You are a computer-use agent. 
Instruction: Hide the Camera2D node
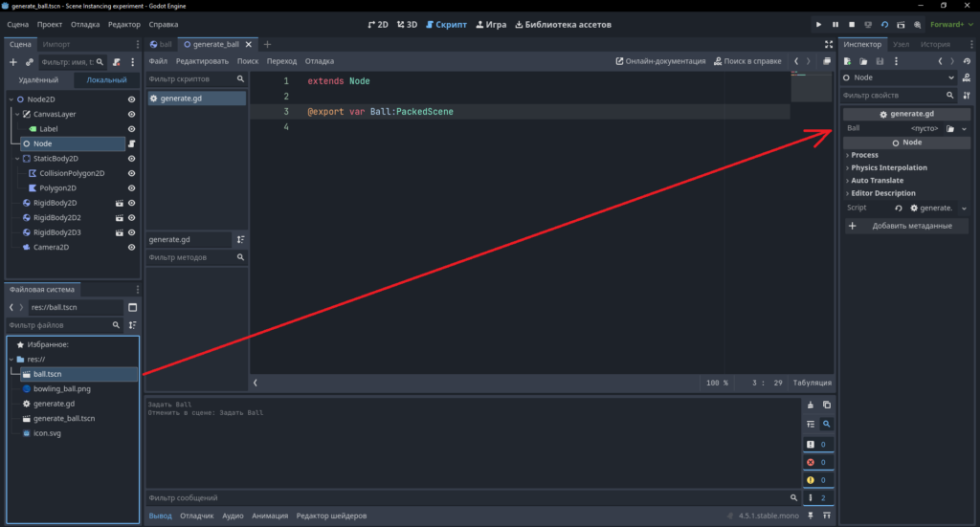pyautogui.click(x=131, y=248)
